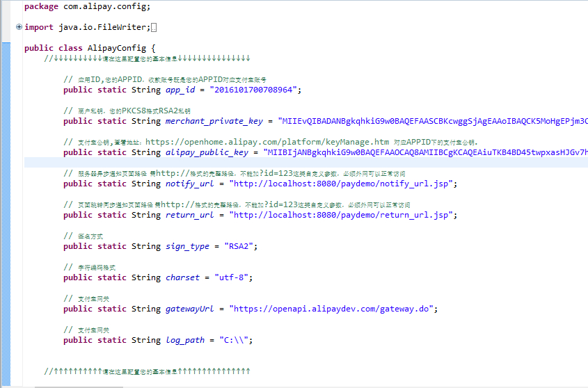Viewport: 588px width, 388px height.
Task: Click the "static" keyword on the sign_type line
Action: coord(112,246)
